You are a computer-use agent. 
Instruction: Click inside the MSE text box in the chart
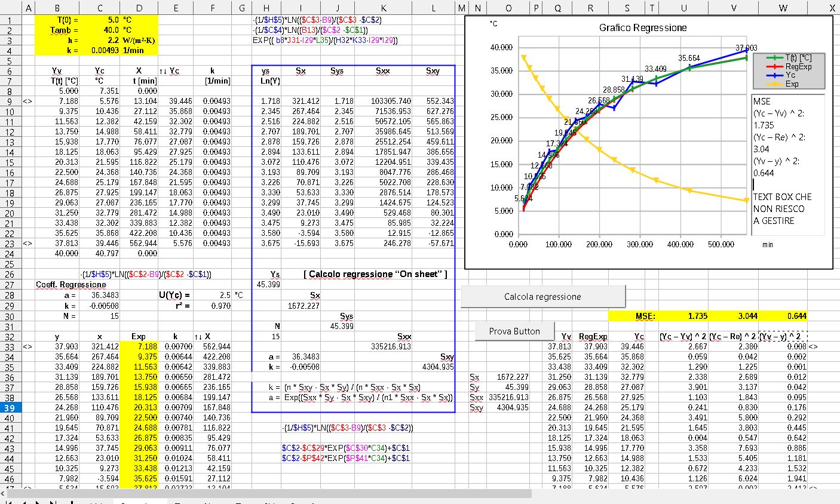[x=787, y=161]
